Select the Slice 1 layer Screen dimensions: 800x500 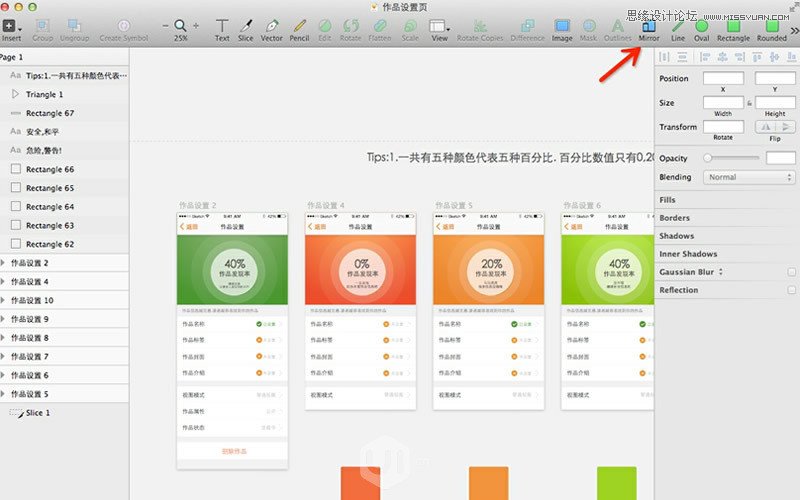(64, 413)
